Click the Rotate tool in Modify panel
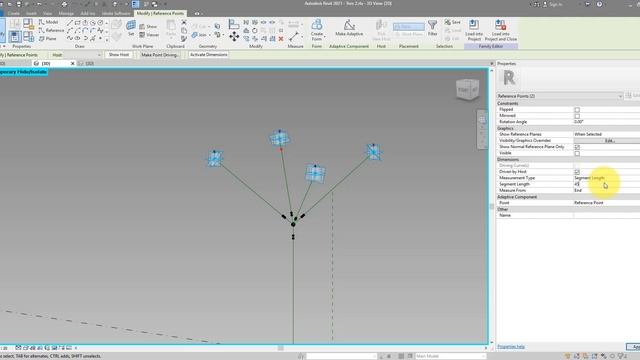Image resolution: width=640 pixels, height=360 pixels. pos(254,31)
